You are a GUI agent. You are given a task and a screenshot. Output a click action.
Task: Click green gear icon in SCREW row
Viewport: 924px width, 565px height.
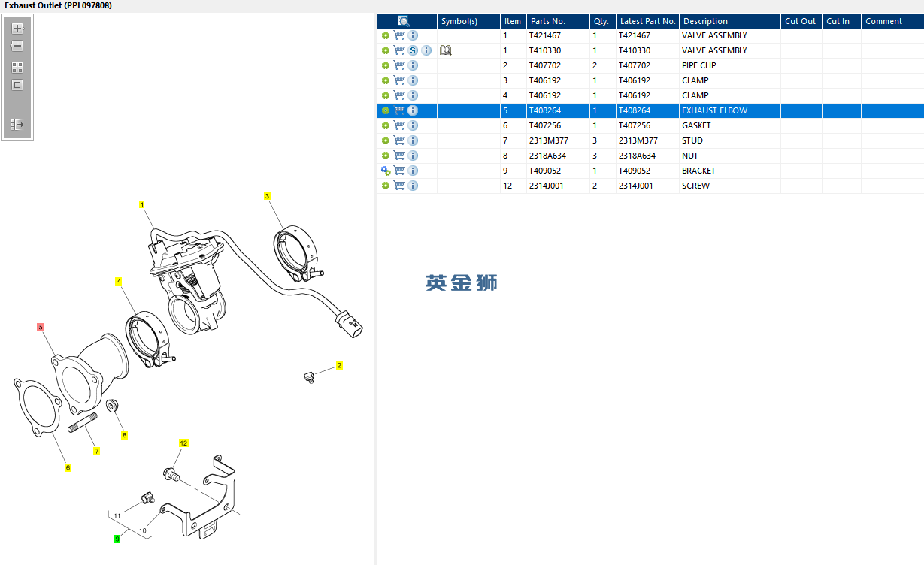coord(386,186)
